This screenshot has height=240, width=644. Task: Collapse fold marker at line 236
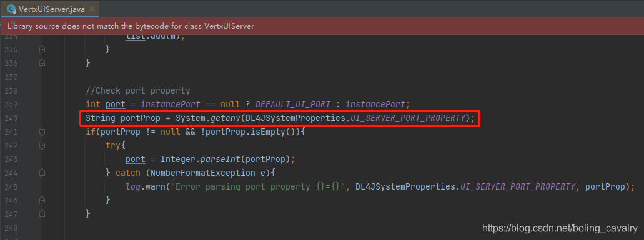(x=41, y=63)
